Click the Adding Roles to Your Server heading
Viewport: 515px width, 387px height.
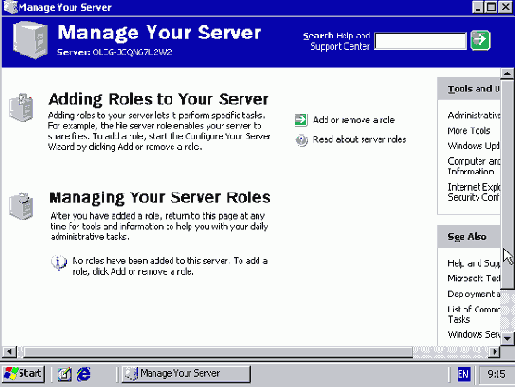(158, 99)
